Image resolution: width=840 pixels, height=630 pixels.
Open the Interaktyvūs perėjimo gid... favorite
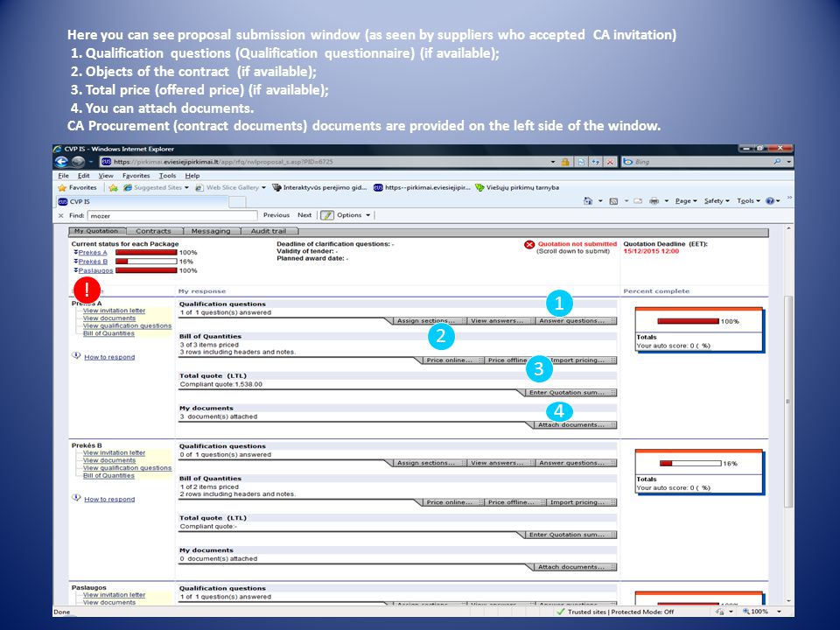(x=319, y=187)
